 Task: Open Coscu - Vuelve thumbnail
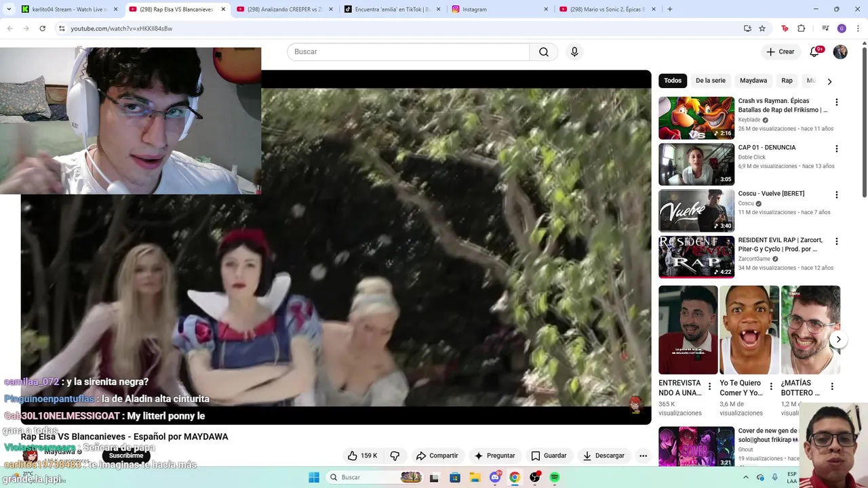click(x=696, y=211)
